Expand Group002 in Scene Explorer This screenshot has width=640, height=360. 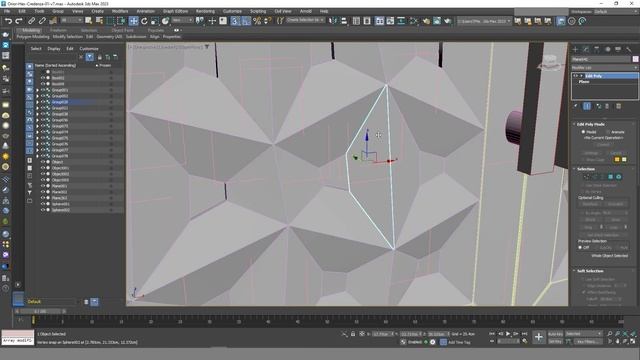pyautogui.click(x=37, y=96)
